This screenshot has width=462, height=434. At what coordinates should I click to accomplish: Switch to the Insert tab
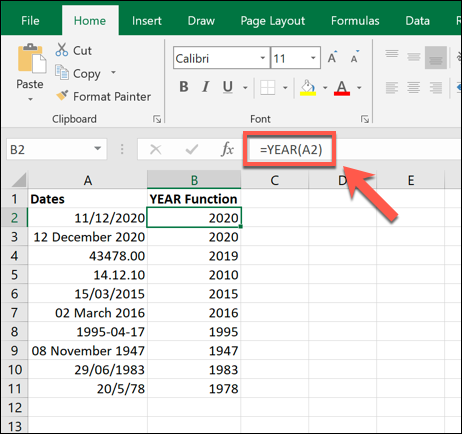(x=147, y=21)
